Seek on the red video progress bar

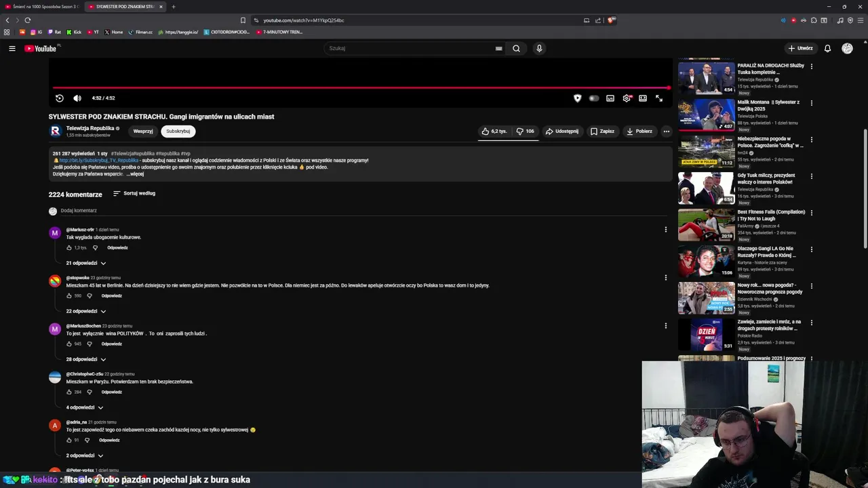pos(361,87)
